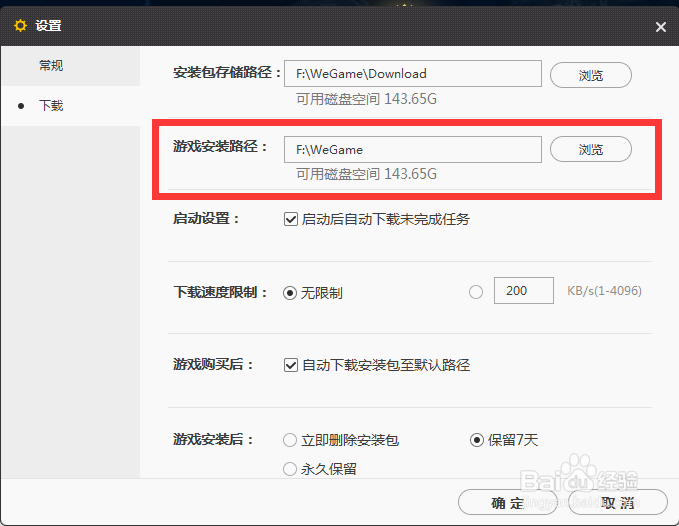Select 保留7天 radio option

(x=476, y=440)
